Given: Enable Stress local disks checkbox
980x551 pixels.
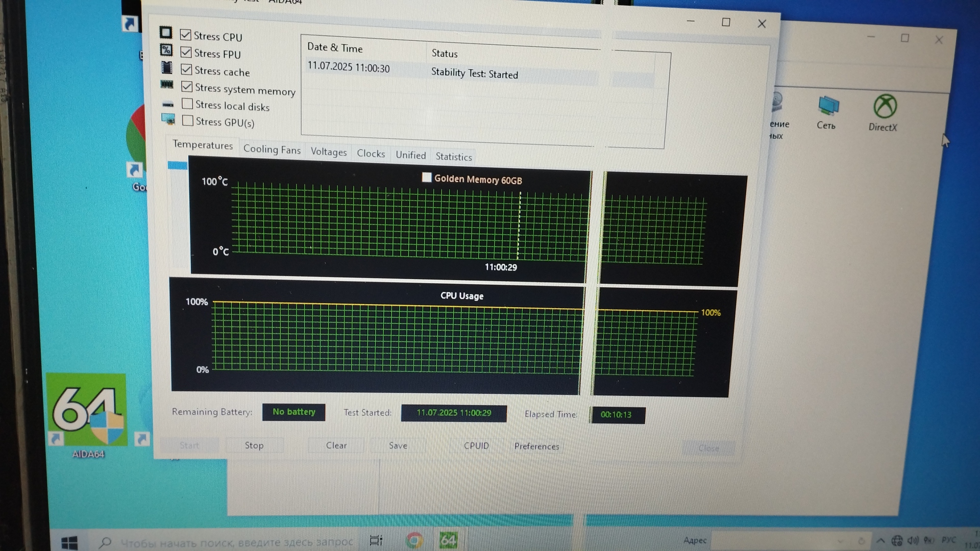Looking at the screenshot, I should [x=187, y=104].
